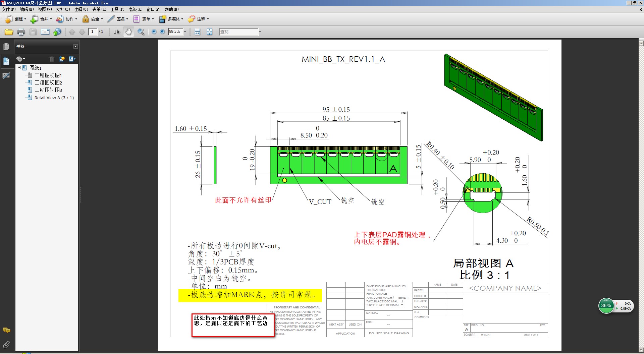Go to previous page arrow
Image resolution: width=644 pixels, height=354 pixels.
click(x=72, y=32)
